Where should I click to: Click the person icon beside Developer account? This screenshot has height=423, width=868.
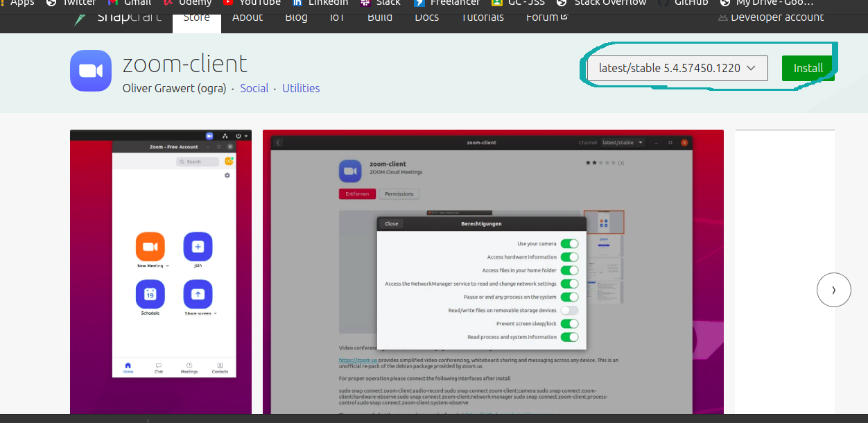point(724,17)
